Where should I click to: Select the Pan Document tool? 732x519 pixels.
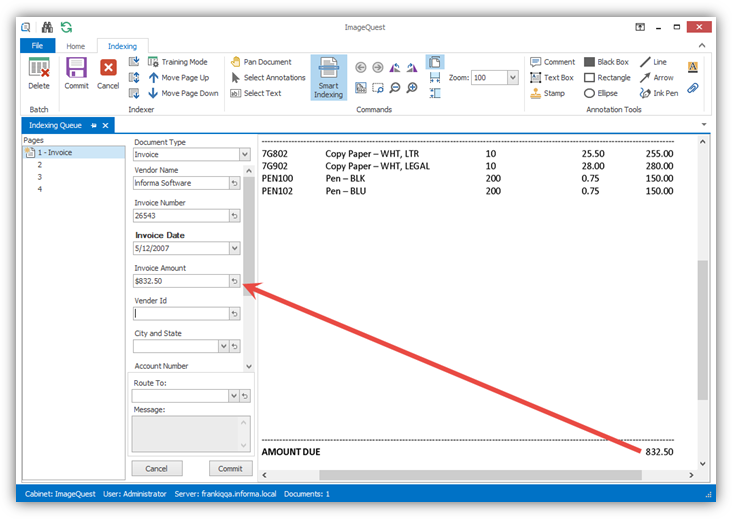(261, 62)
